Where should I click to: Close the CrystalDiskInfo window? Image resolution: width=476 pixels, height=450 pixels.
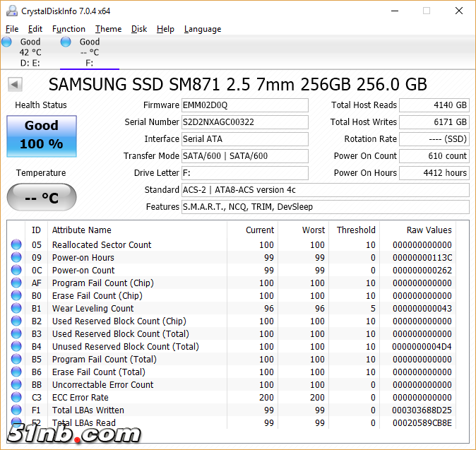coord(458,11)
